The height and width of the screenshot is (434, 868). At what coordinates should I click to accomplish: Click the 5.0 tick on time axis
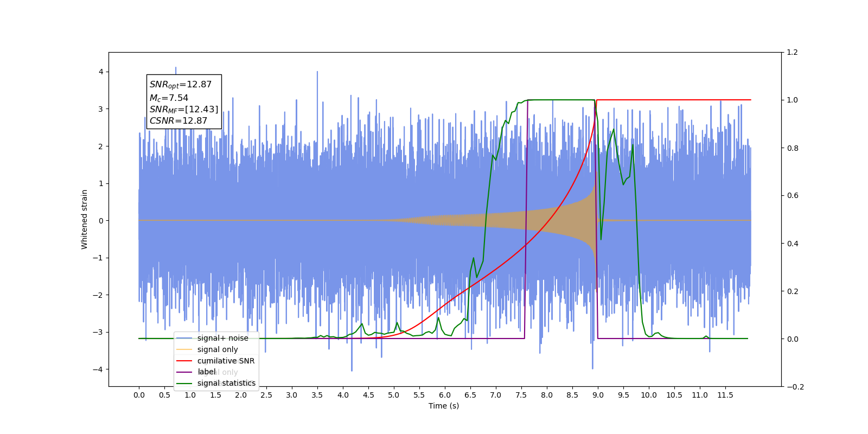tap(394, 395)
